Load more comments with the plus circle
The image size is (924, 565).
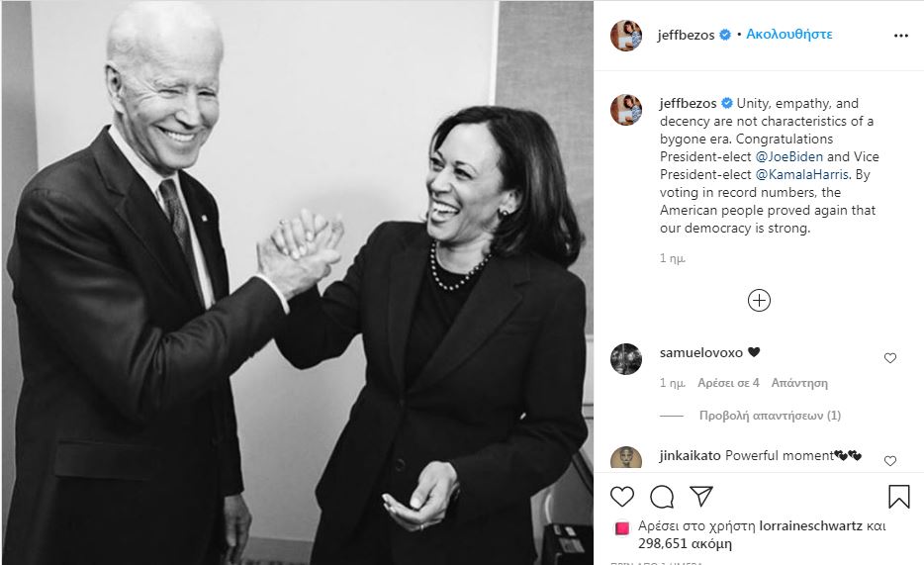click(759, 301)
